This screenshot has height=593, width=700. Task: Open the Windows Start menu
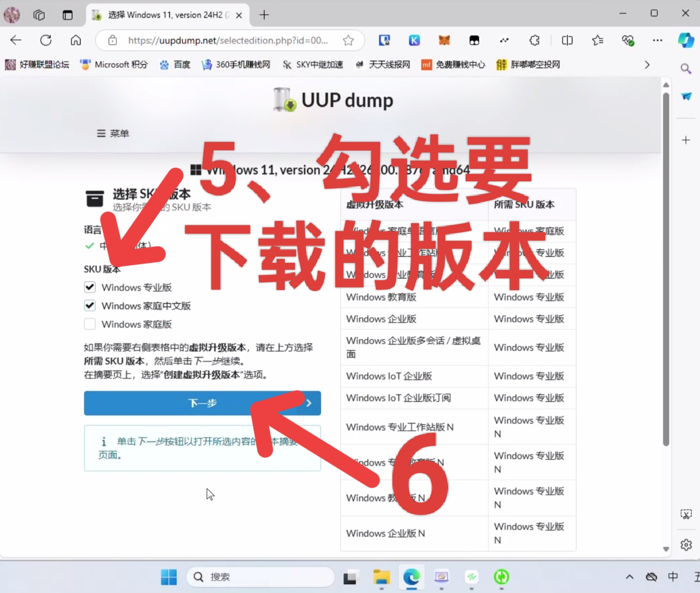(x=169, y=577)
